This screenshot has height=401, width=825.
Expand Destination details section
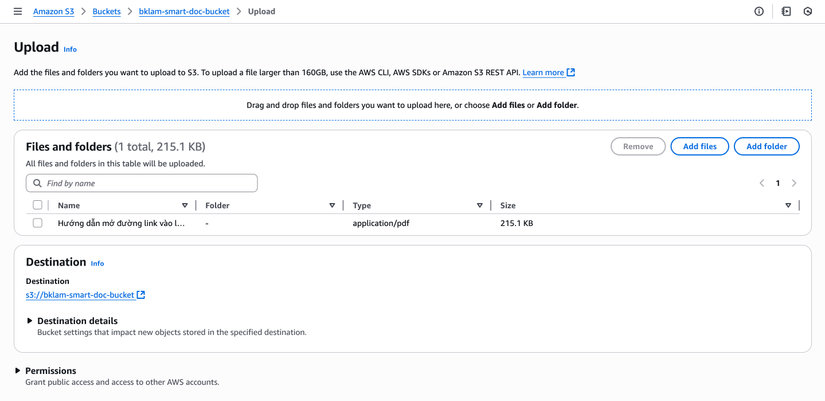coord(30,321)
